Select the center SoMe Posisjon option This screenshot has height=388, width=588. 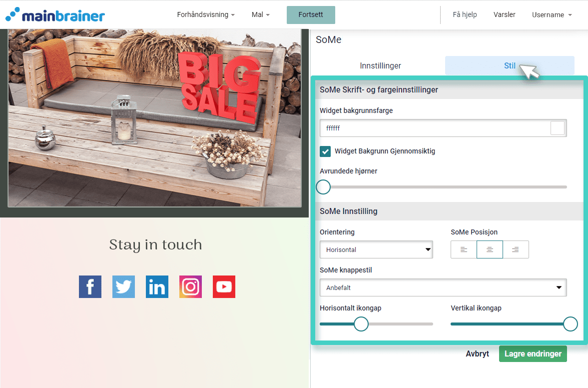(490, 249)
